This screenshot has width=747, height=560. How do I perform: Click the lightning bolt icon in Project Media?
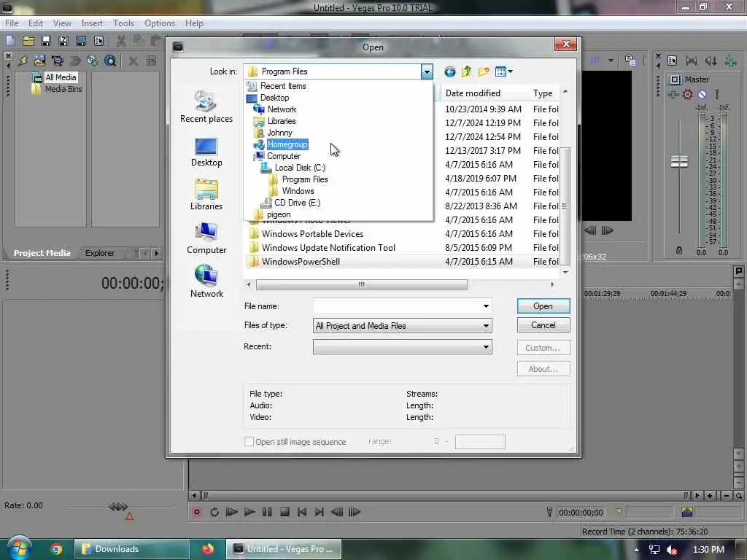tap(23, 61)
